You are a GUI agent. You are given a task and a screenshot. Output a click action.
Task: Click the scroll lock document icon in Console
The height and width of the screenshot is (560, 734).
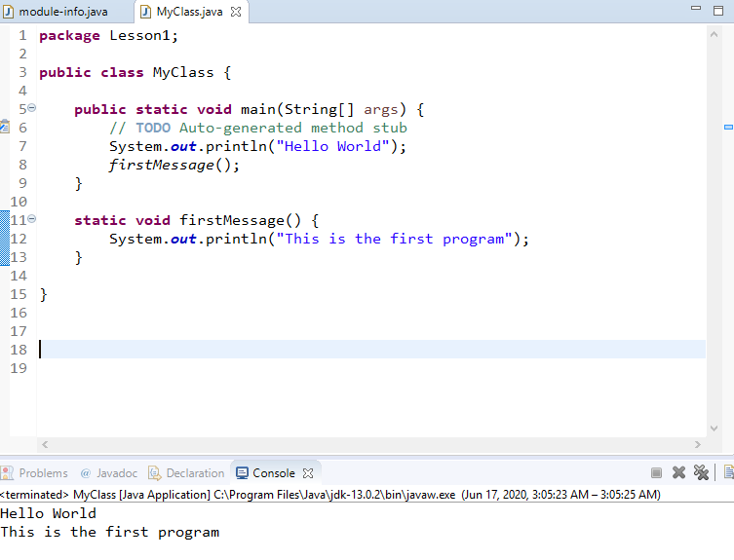click(x=728, y=473)
